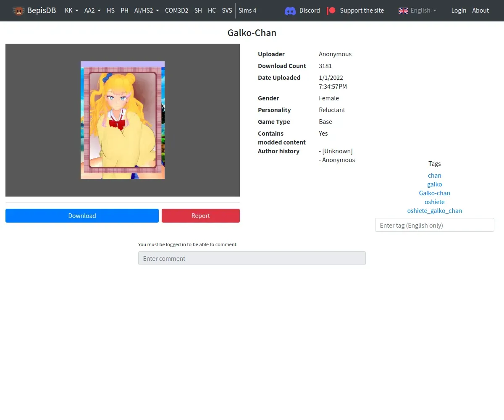Click the Login link
Image resolution: width=504 pixels, height=420 pixels.
(459, 10)
